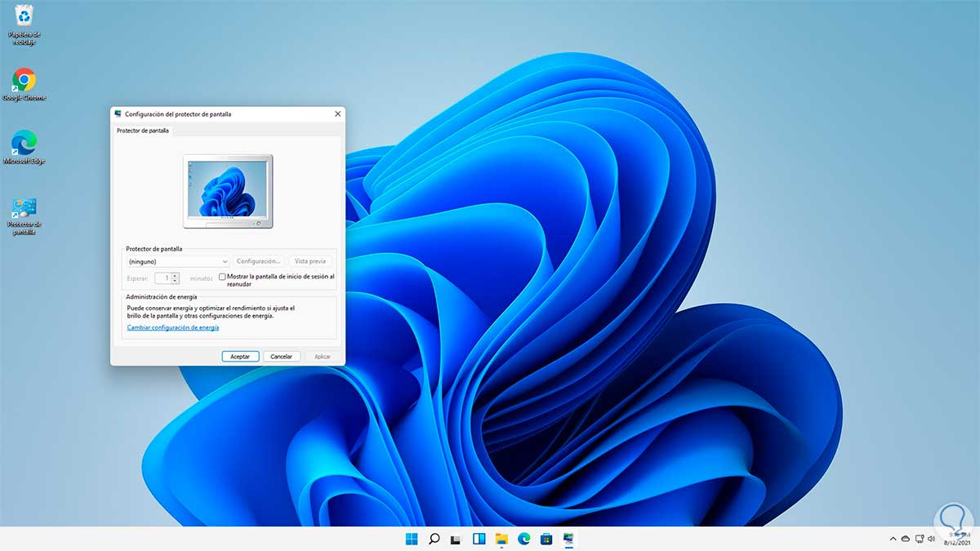Click the Aceptar button

click(240, 357)
